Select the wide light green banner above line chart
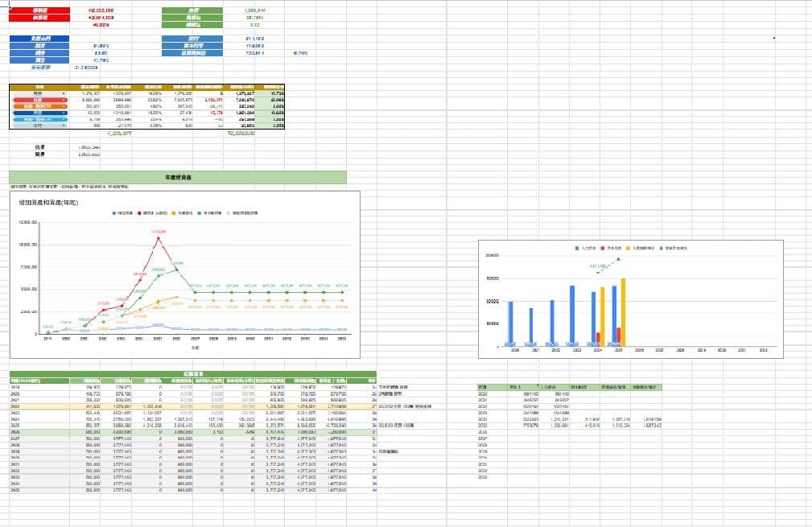The height and width of the screenshot is (527, 812). [178, 177]
